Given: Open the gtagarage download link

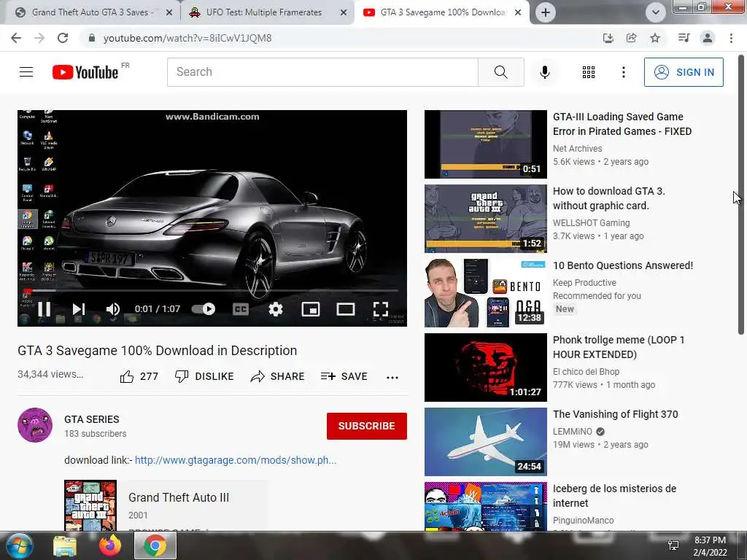Looking at the screenshot, I should [236, 460].
